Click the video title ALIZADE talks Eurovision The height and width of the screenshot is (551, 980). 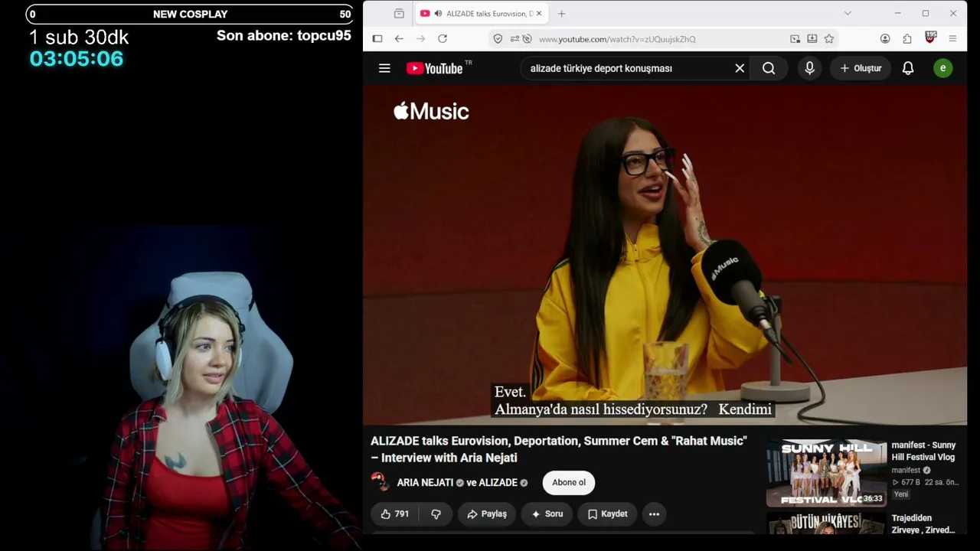tap(558, 449)
